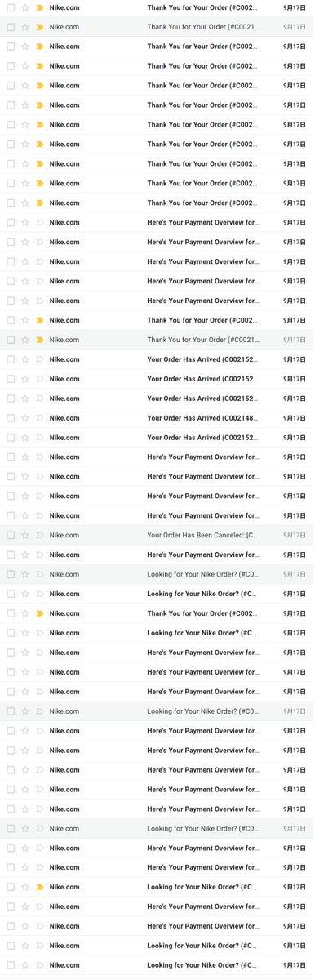Screen dimensions: 315x980
Task: Mark 'Order Has Been Canceled' email as important
Action: 40,535
